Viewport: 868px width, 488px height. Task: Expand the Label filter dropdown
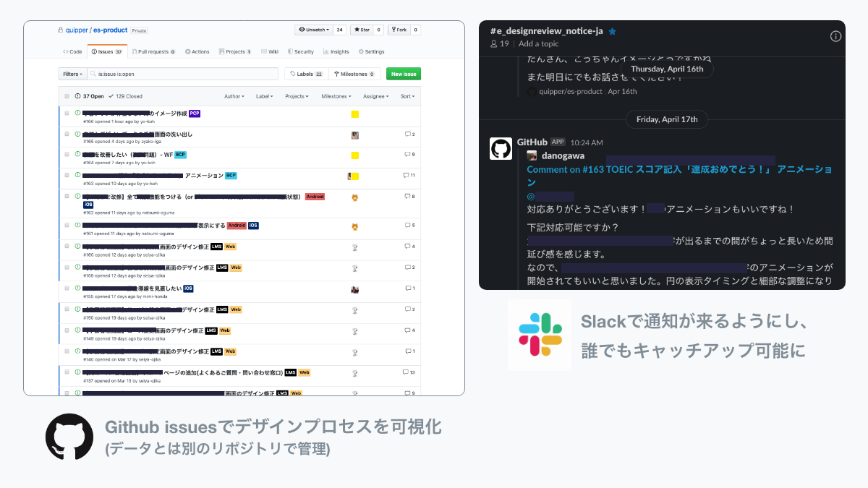click(263, 96)
